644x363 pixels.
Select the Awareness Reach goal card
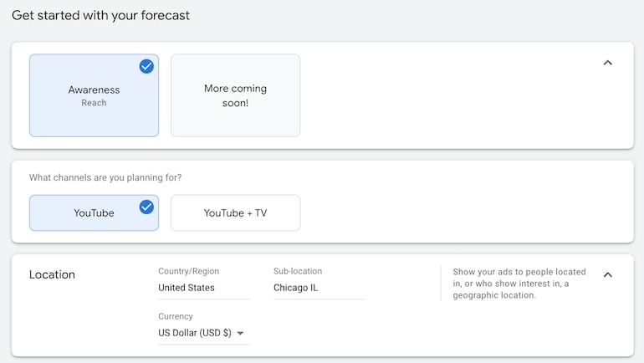coord(94,95)
